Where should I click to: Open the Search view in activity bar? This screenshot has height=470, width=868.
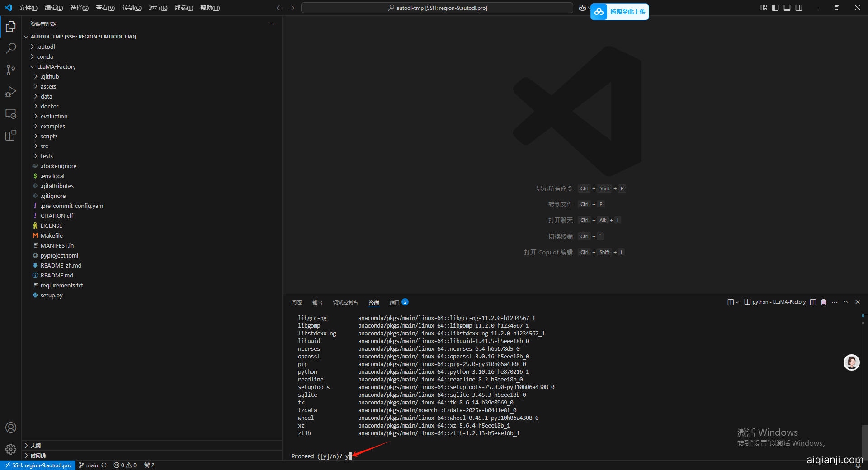click(x=11, y=48)
